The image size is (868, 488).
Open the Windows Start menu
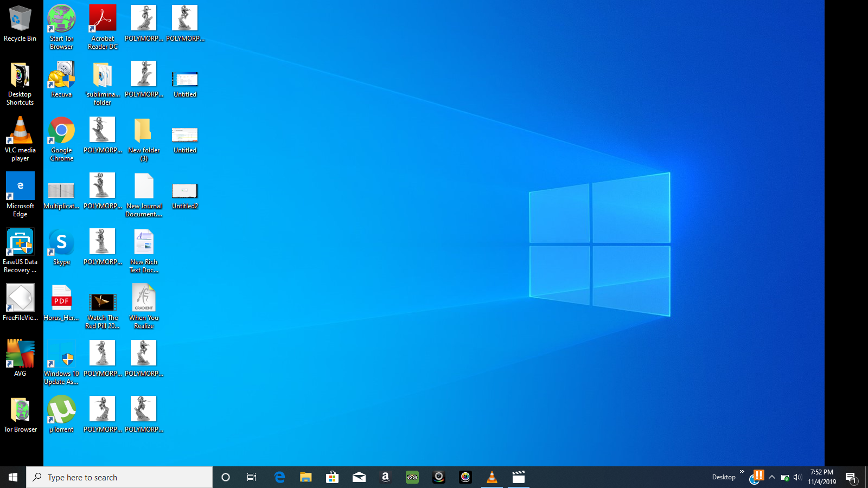point(13,477)
